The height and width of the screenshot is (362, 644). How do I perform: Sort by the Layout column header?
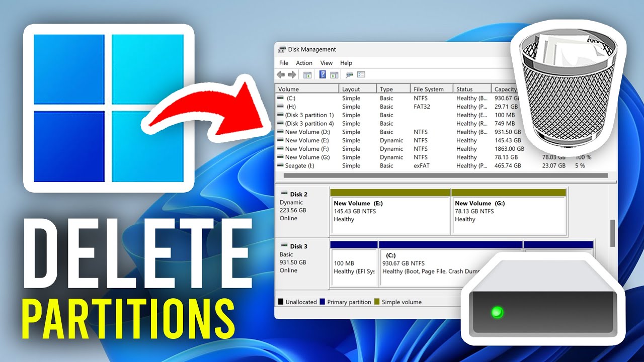[358, 89]
